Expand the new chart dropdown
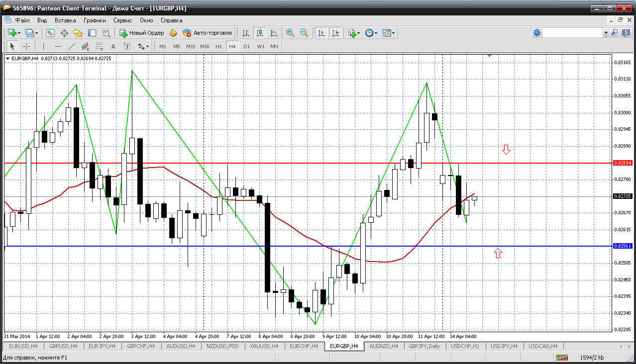Screen dimensions: 636x364 [19, 33]
